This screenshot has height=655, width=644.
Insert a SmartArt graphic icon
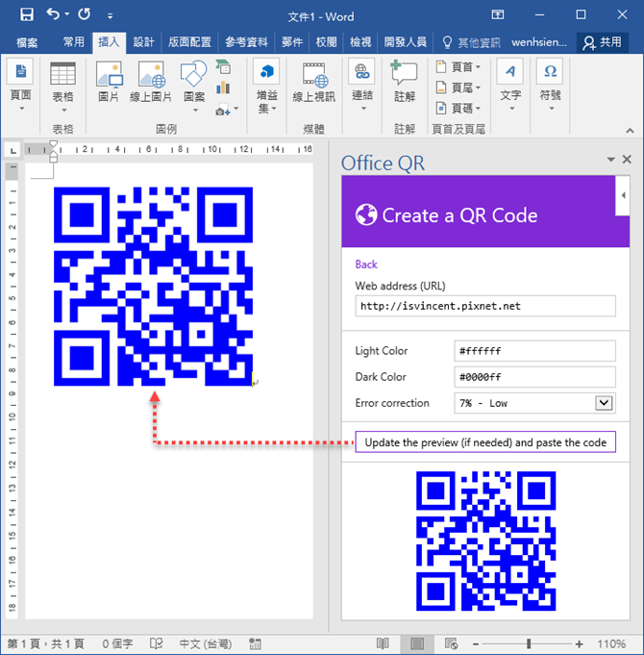223,66
